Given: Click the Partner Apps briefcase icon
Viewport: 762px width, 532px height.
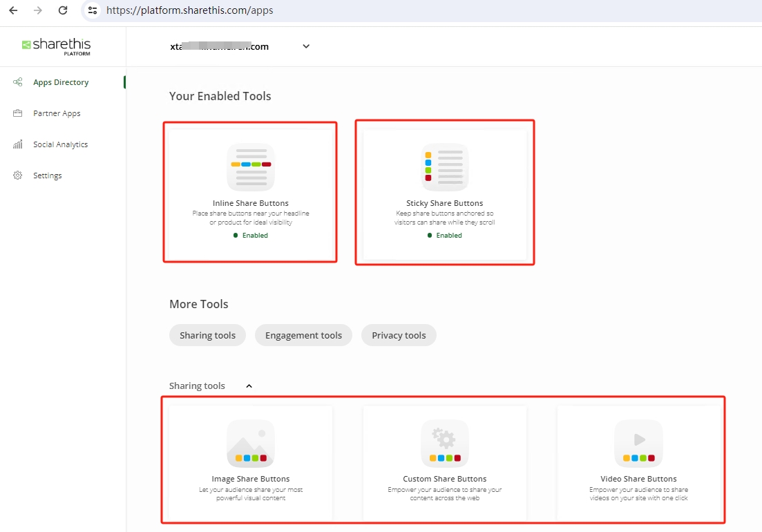Looking at the screenshot, I should (18, 113).
